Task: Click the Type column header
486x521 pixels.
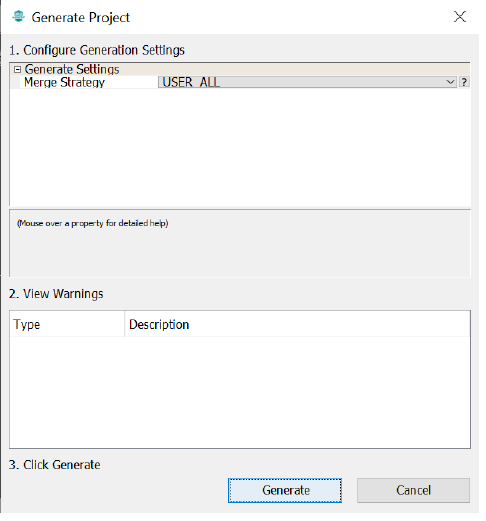Action: (x=67, y=324)
